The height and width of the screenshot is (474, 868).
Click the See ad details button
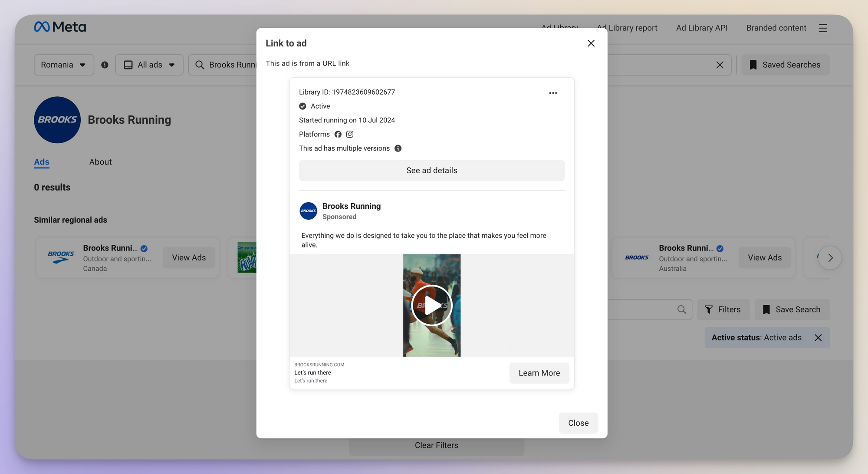pos(432,170)
